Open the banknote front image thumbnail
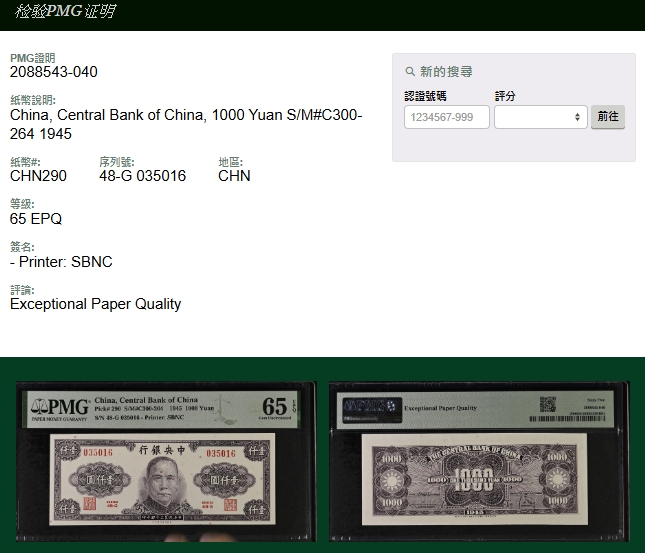 point(166,461)
